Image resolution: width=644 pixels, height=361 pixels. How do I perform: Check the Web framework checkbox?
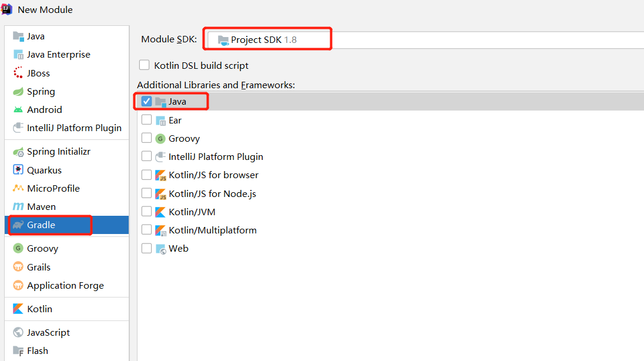[147, 248]
